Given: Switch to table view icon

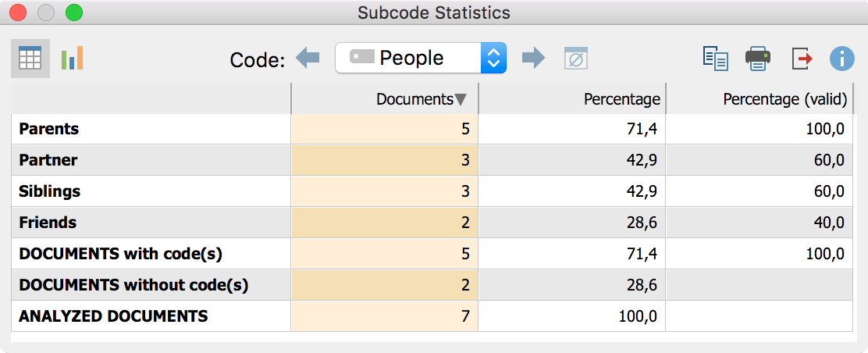Looking at the screenshot, I should pos(30,58).
